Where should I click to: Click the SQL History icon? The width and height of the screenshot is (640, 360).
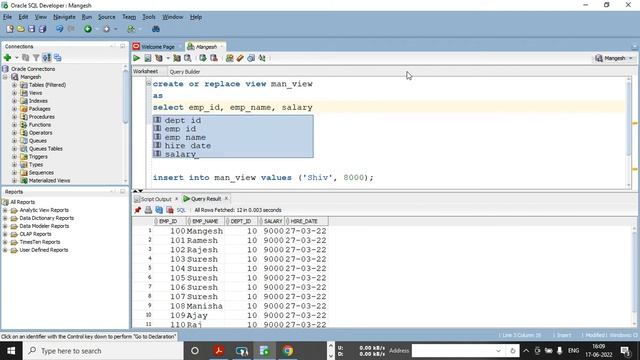coord(251,58)
